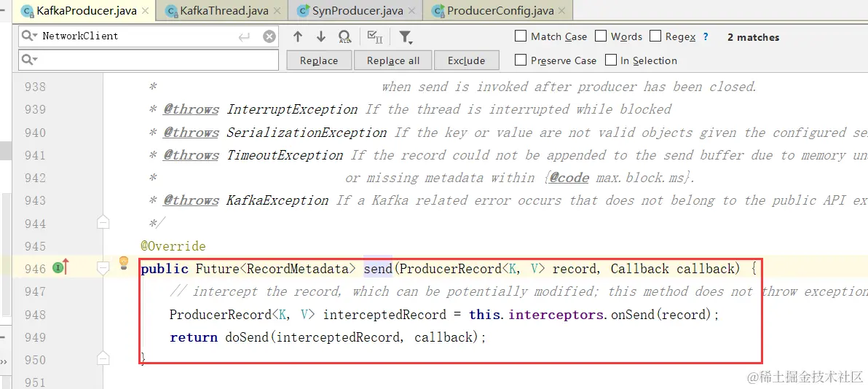Close the SynProducer.java tab
Image resolution: width=868 pixels, height=389 pixels.
coord(411,10)
